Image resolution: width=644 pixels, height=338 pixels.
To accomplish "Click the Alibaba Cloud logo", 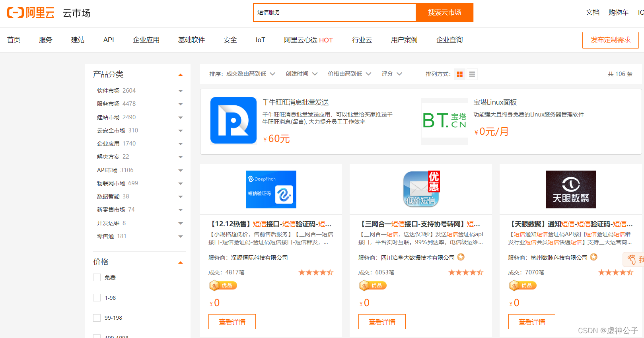I will pyautogui.click(x=31, y=13).
